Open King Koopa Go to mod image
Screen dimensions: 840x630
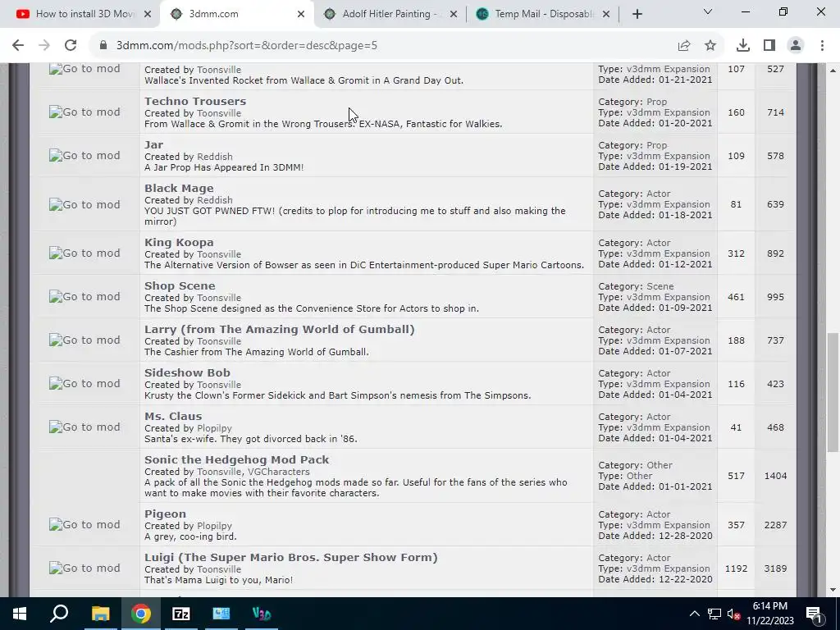(x=84, y=253)
